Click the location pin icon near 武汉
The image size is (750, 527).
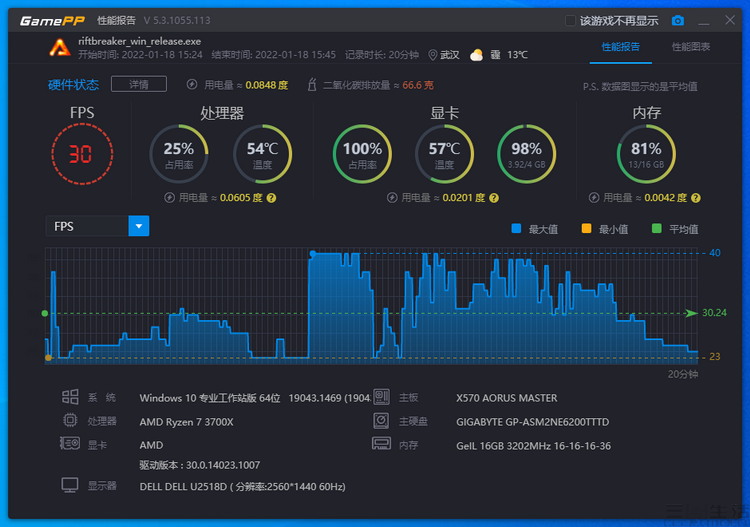[432, 55]
